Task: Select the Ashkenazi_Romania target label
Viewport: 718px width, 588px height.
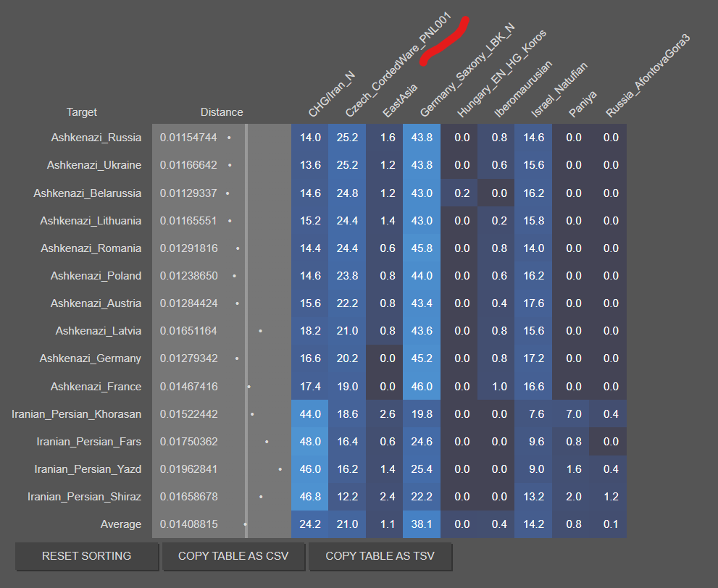Action: [x=91, y=248]
